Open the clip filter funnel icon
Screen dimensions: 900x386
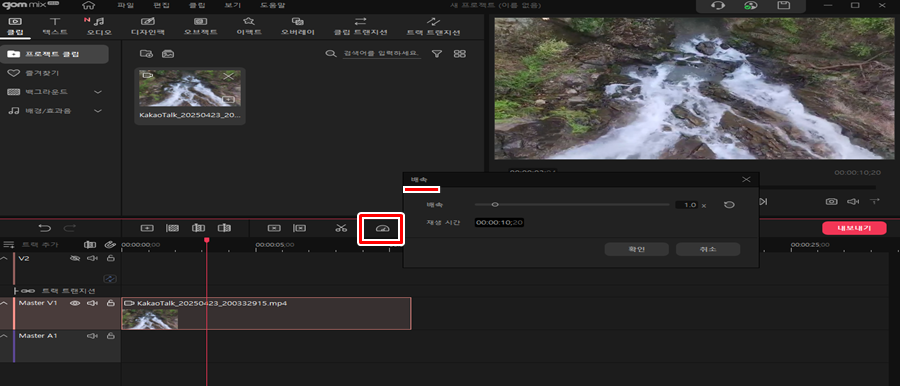[437, 53]
